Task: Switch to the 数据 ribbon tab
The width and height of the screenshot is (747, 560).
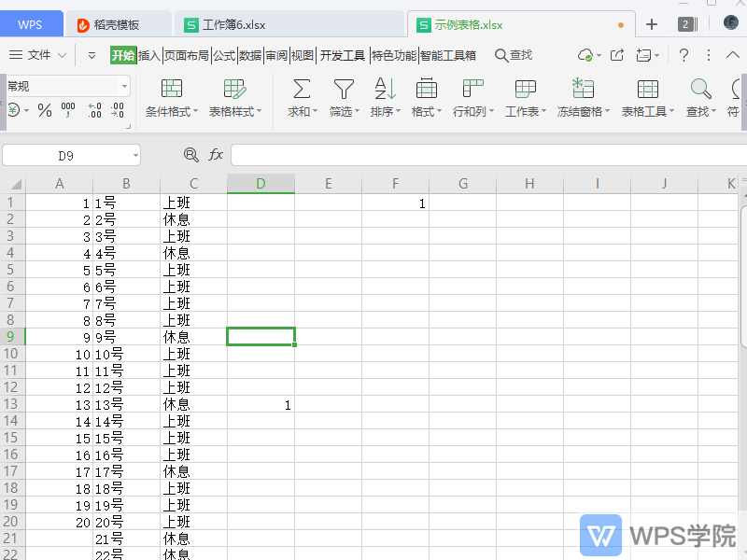Action: (x=248, y=56)
